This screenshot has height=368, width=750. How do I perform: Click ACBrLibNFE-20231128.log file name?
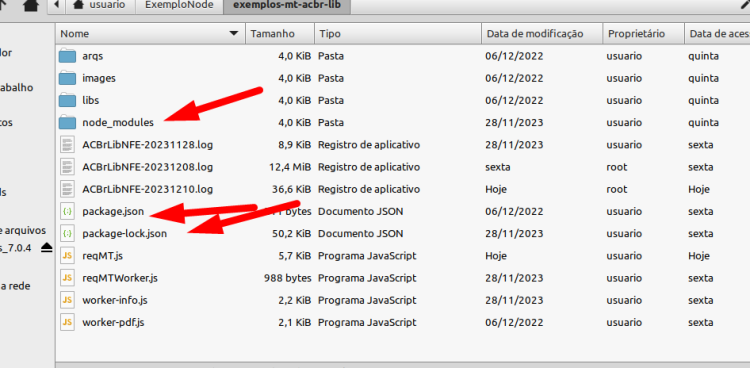(x=148, y=145)
